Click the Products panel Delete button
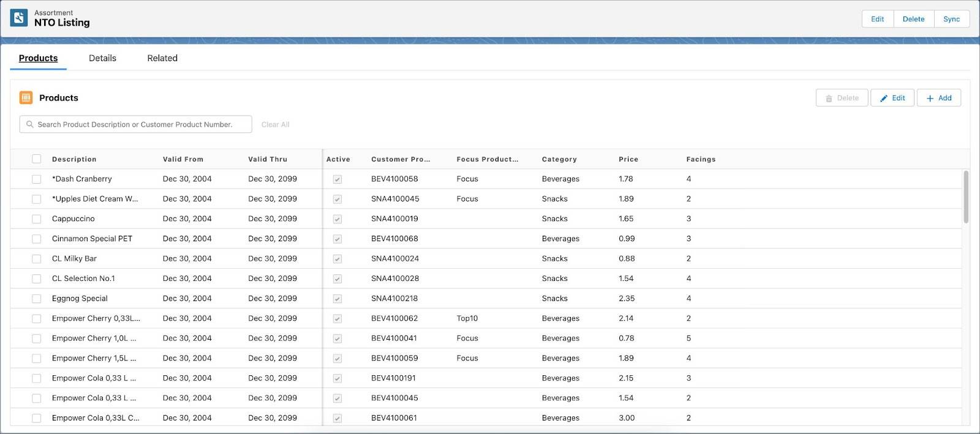 (x=842, y=98)
